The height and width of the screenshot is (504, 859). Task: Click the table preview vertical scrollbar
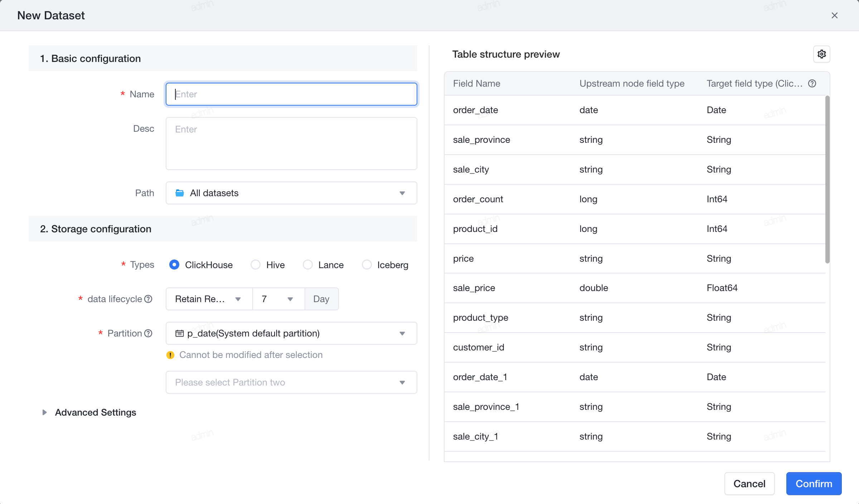[827, 179]
